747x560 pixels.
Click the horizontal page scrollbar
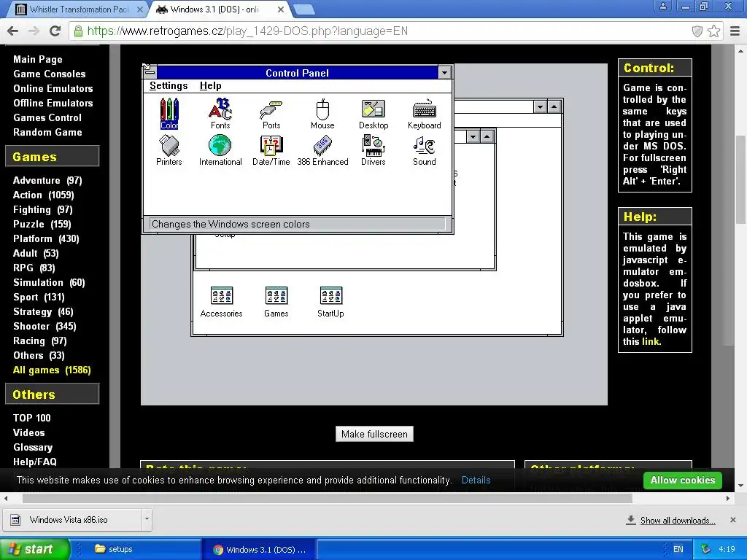(x=328, y=498)
